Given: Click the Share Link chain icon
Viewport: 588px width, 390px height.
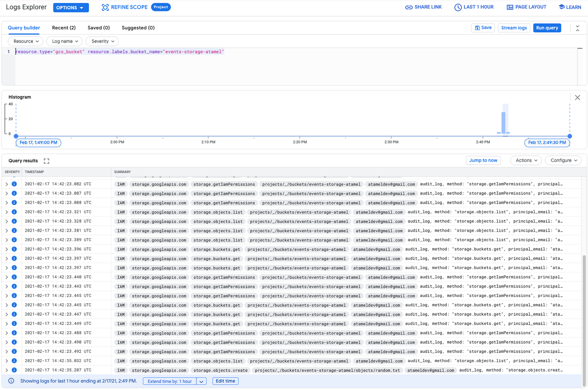Looking at the screenshot, I should [x=409, y=7].
